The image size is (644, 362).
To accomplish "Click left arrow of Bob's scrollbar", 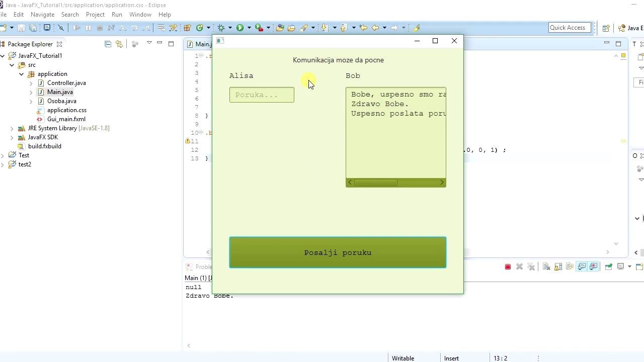I will tap(350, 183).
